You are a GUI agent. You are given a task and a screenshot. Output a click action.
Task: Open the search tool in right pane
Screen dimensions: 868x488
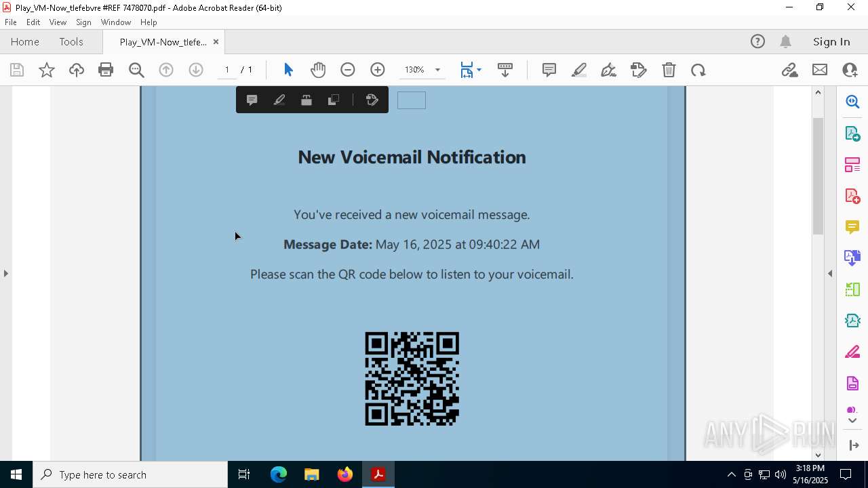tap(852, 102)
